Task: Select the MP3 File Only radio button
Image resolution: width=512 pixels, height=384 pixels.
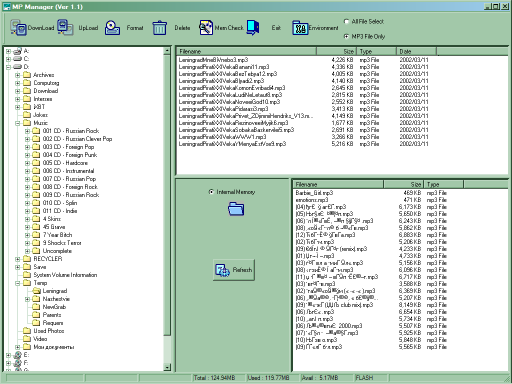Action: [x=346, y=36]
